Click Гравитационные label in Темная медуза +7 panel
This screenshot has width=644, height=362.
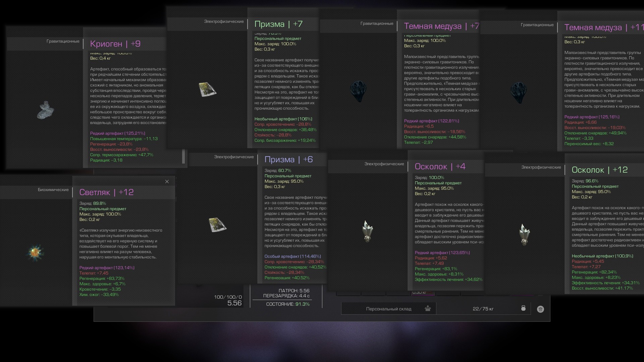tap(377, 23)
